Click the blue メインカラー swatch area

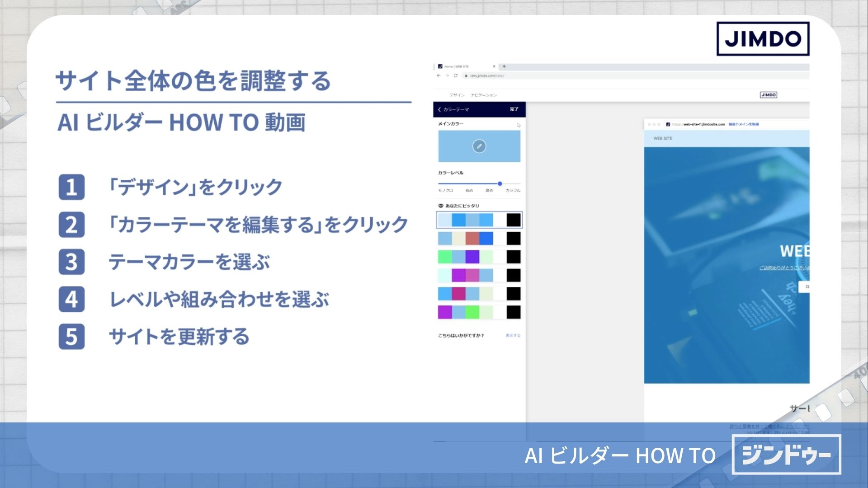[479, 146]
